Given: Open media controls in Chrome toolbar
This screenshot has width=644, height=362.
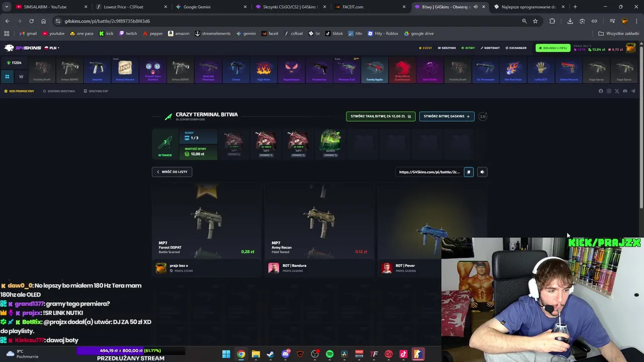Looking at the screenshot, I should coord(612,21).
